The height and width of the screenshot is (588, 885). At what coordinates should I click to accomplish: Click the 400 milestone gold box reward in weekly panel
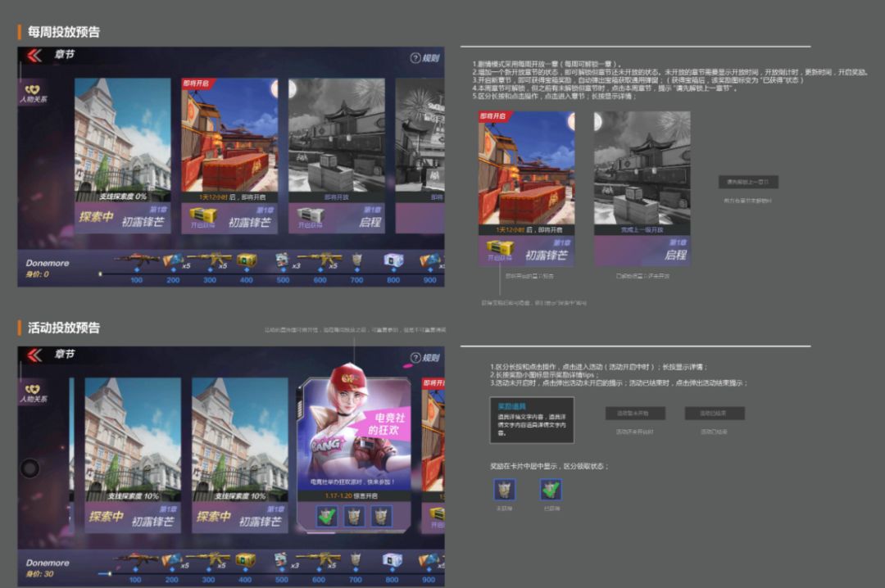point(245,260)
